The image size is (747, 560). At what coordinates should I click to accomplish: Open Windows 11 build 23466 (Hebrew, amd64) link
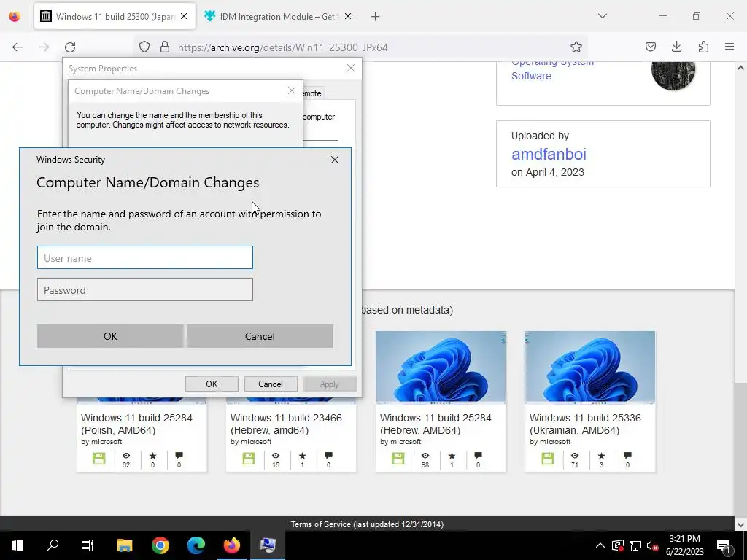pyautogui.click(x=286, y=424)
